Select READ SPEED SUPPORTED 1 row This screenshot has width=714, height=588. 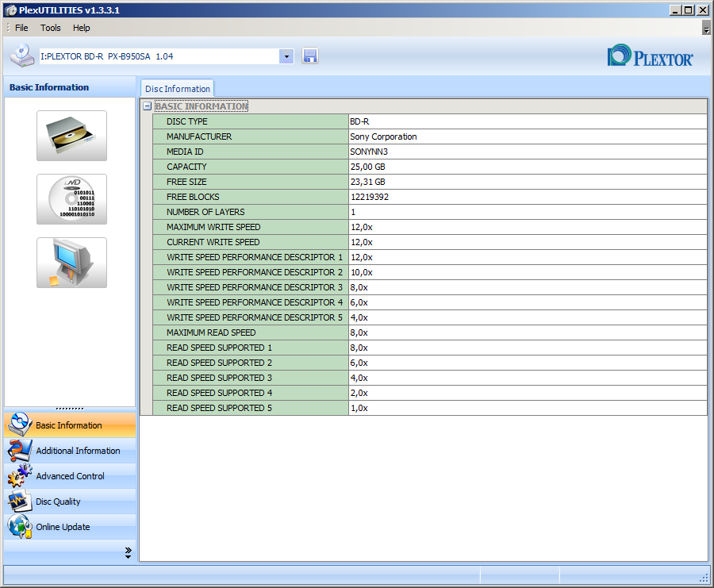[430, 348]
